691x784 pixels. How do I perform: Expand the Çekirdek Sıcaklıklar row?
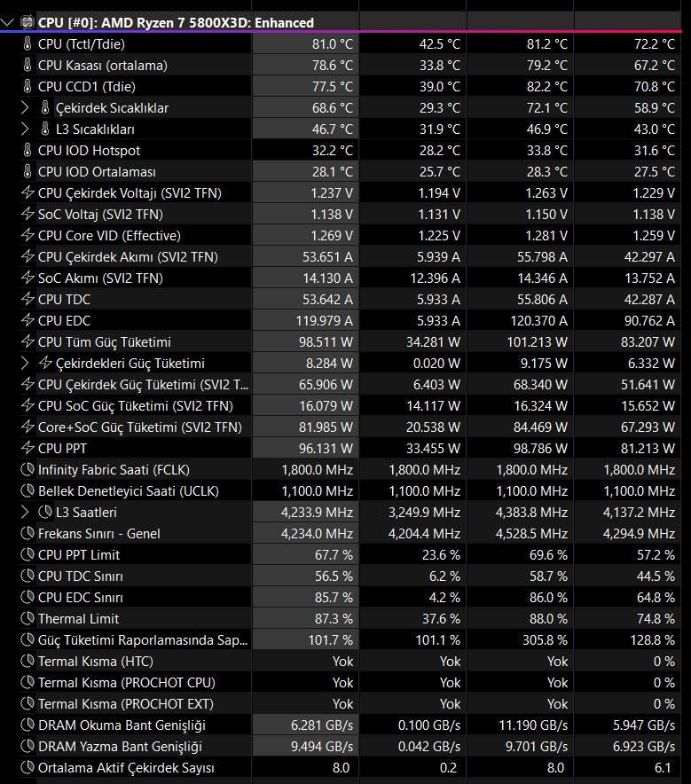[26, 107]
